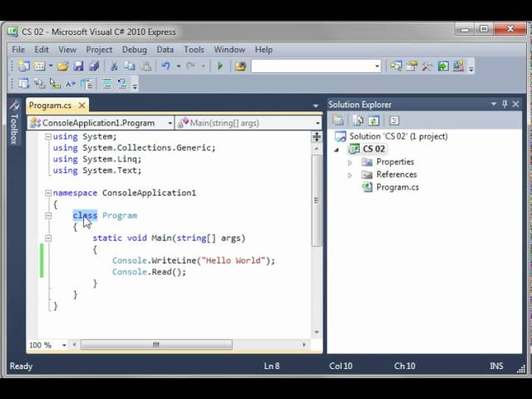Open the Properties Window toolbar icon
This screenshot has width=532, height=399.
pyautogui.click(x=411, y=66)
